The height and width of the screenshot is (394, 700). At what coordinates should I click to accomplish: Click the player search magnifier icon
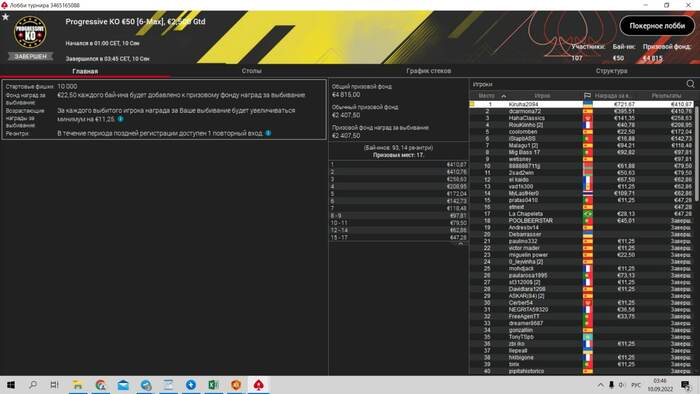pos(690,84)
